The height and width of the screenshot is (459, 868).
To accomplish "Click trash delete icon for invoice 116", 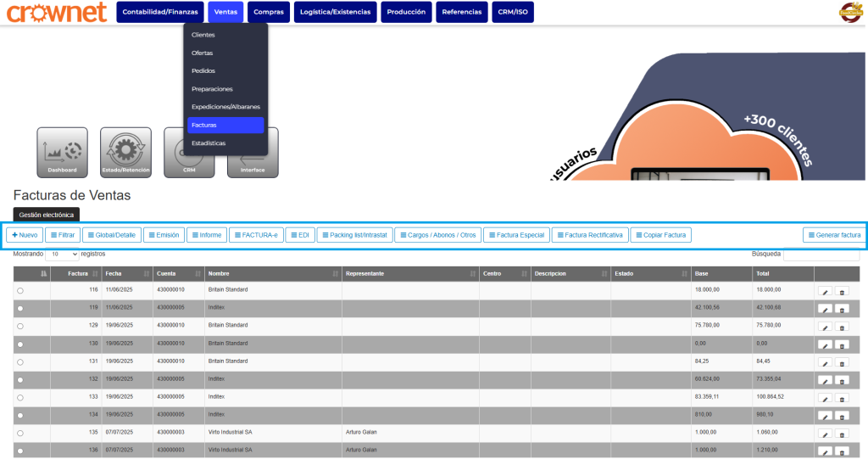I will point(842,291).
